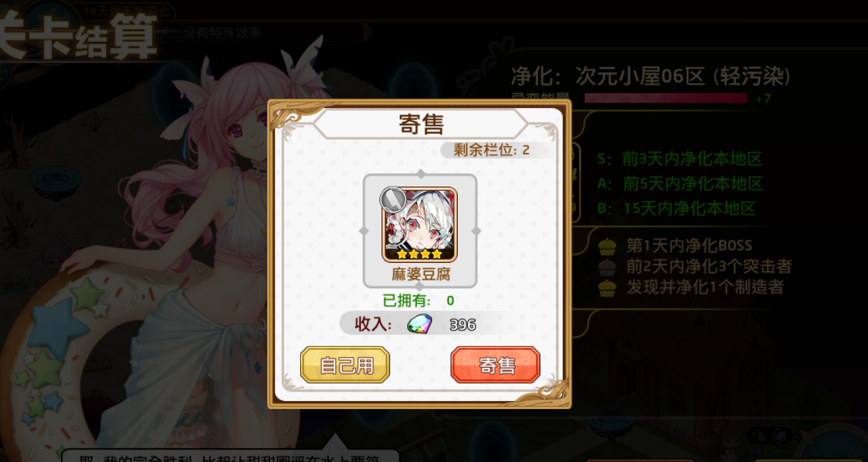The height and width of the screenshot is (462, 868).
Task: Click the 净化: 次元小屋06区 heading
Action: pos(650,76)
